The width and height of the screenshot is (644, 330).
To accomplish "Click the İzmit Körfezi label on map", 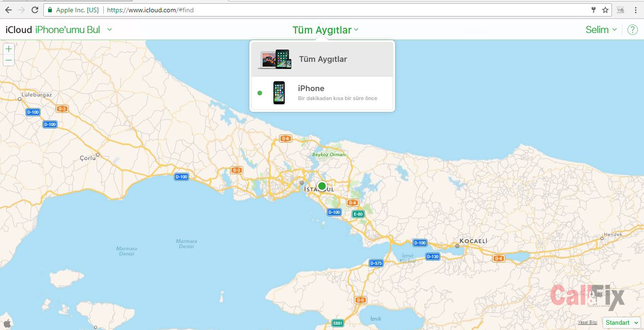I will (408, 258).
